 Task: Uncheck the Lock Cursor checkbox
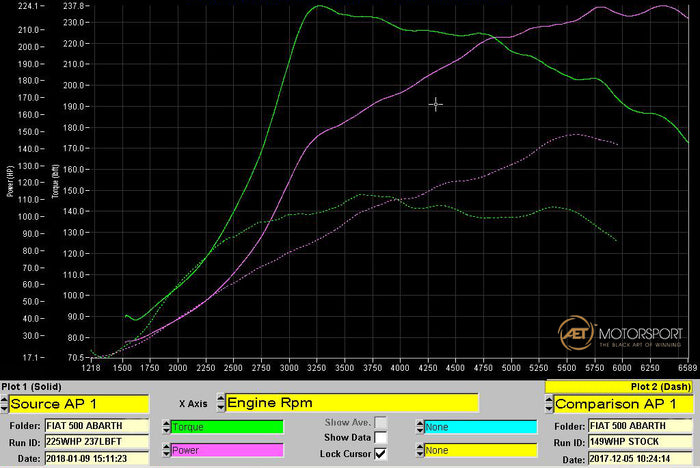click(x=380, y=453)
